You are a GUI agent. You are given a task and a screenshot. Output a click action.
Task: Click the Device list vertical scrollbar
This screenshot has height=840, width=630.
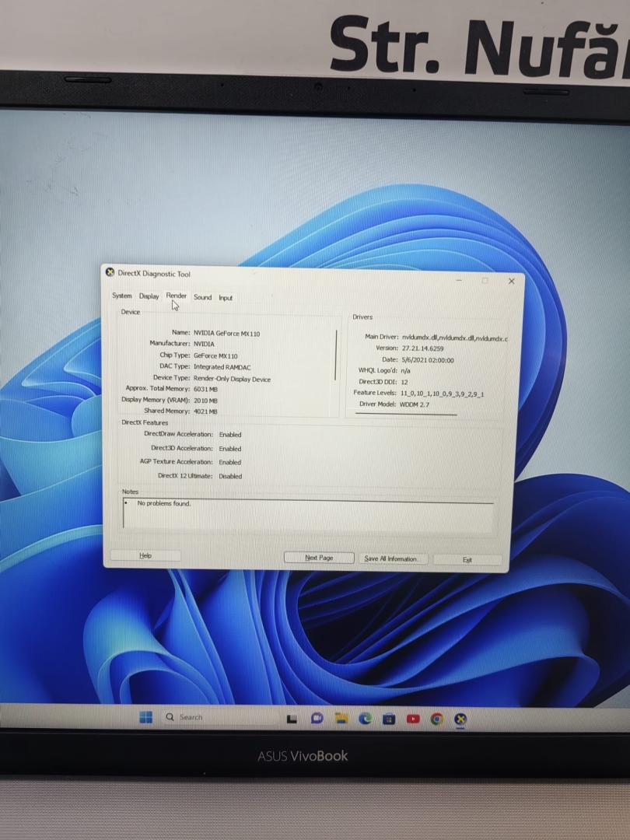pos(337,355)
